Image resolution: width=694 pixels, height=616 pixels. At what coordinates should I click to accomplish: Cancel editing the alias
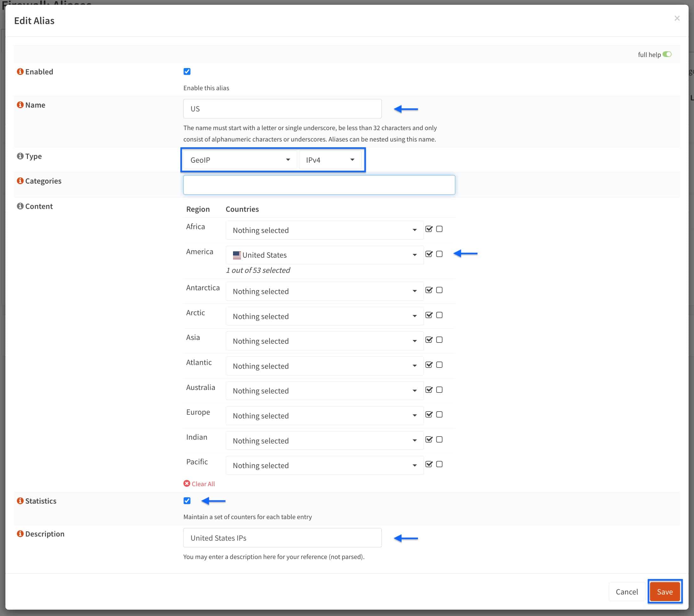(627, 592)
